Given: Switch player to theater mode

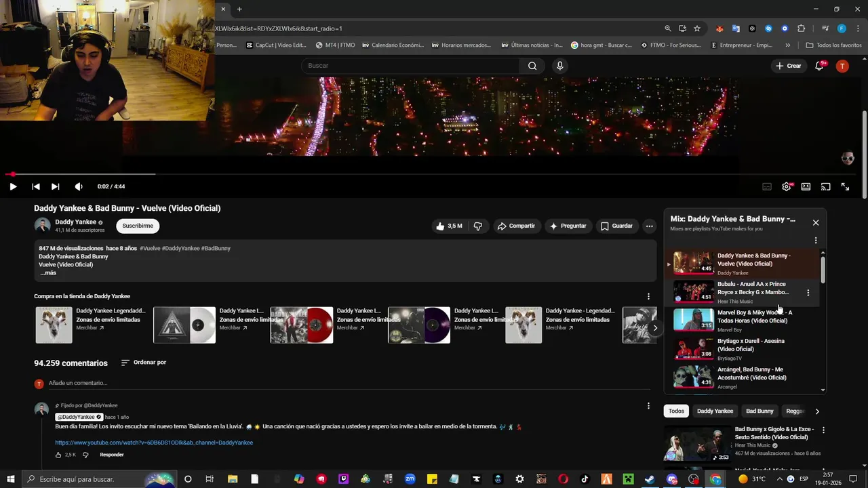Looking at the screenshot, I should [x=806, y=186].
